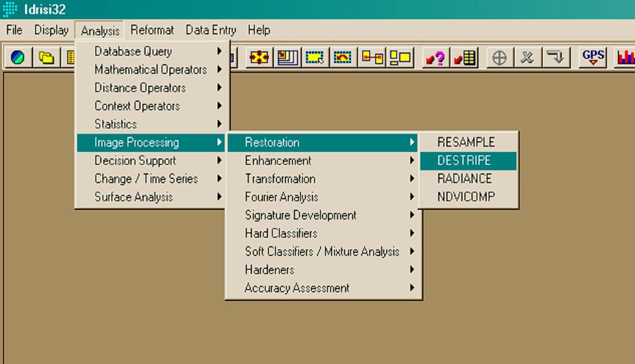Screen dimensions: 635x364
Task: Expand the Mathematical Operators submenu
Action: pyautogui.click(x=151, y=69)
